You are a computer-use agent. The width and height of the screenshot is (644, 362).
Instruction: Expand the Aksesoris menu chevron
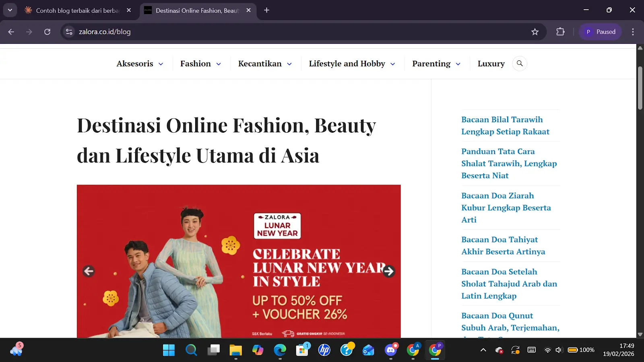pos(161,64)
